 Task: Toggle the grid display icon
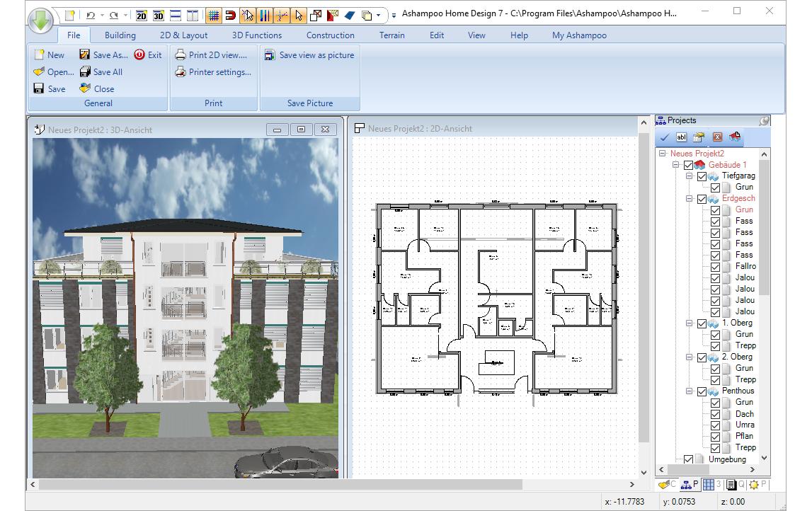coord(214,15)
